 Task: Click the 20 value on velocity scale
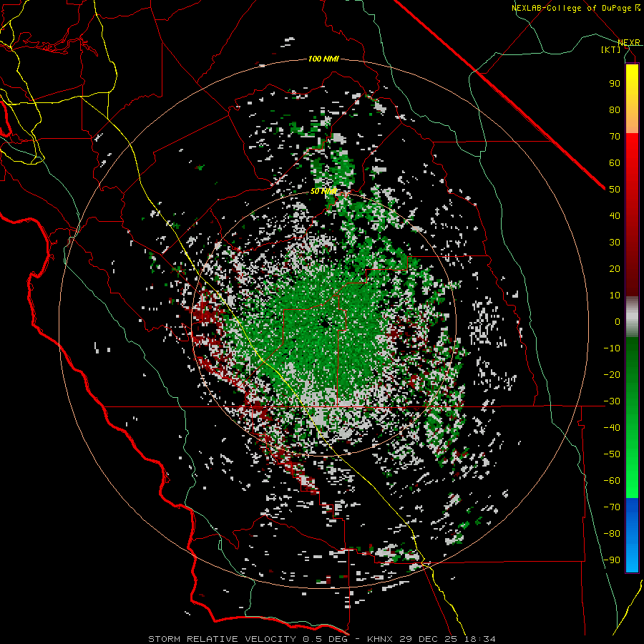click(x=615, y=268)
